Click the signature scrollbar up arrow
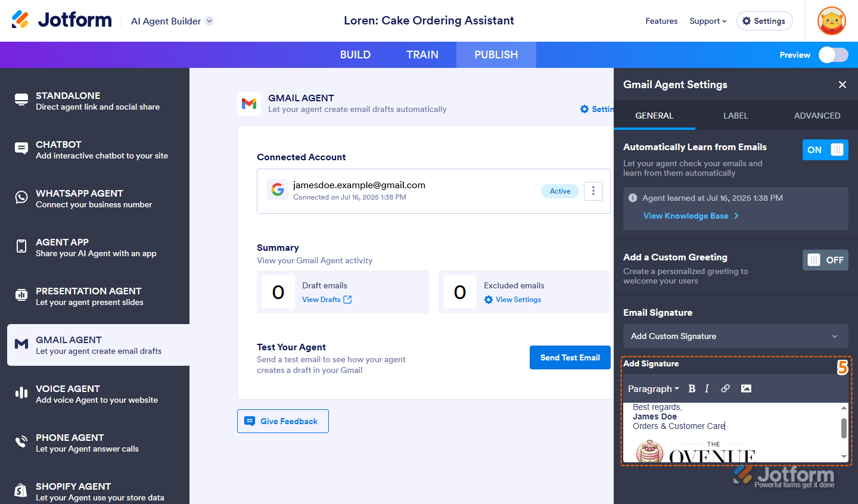 click(844, 407)
